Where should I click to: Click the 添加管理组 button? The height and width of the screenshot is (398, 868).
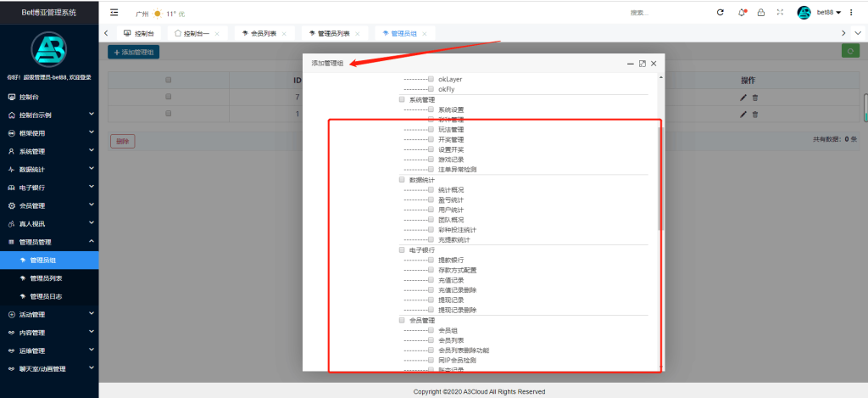point(134,53)
